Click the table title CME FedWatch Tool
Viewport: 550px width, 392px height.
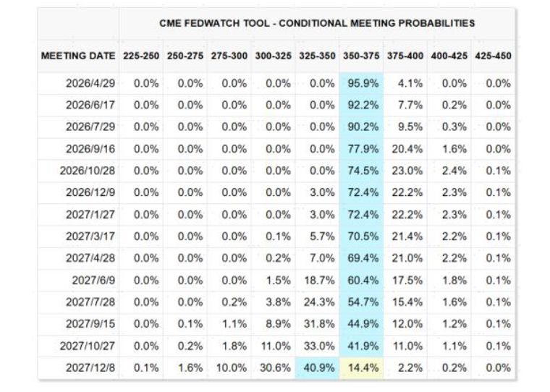pos(317,23)
